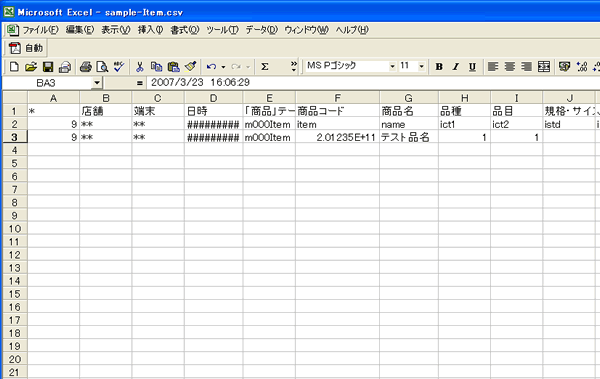Screen dimensions: 600x379
Task: Select cell containing テスト品名
Action: coord(409,137)
